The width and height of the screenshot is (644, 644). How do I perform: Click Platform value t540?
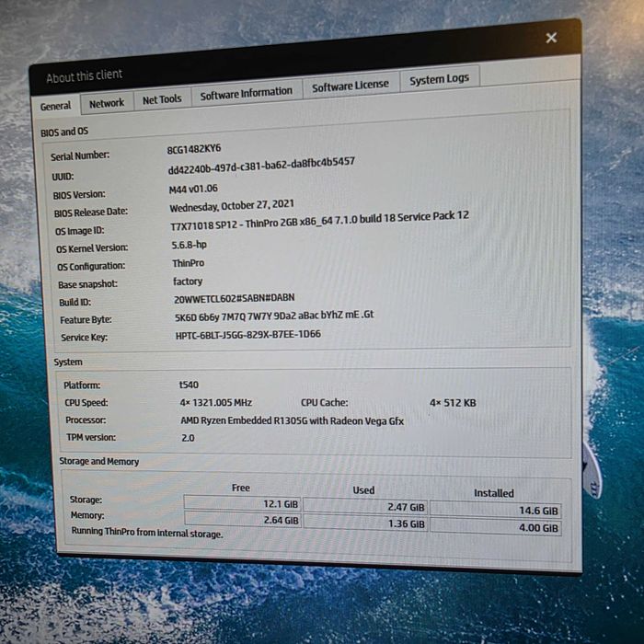pyautogui.click(x=189, y=385)
